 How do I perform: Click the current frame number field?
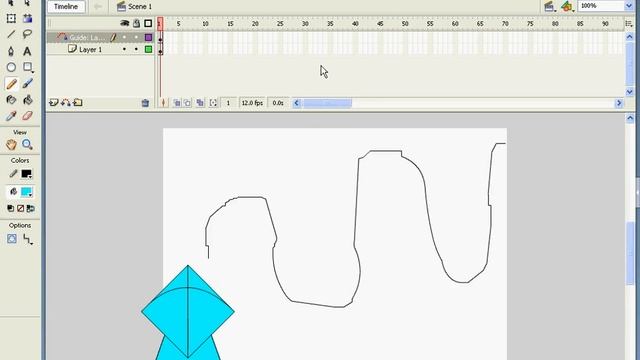click(x=229, y=103)
